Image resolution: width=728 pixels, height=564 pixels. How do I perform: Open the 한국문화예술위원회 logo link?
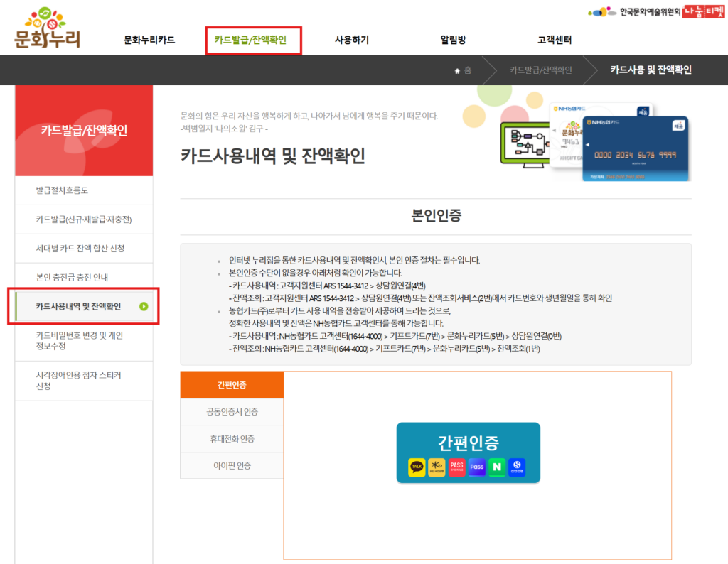[x=634, y=11]
